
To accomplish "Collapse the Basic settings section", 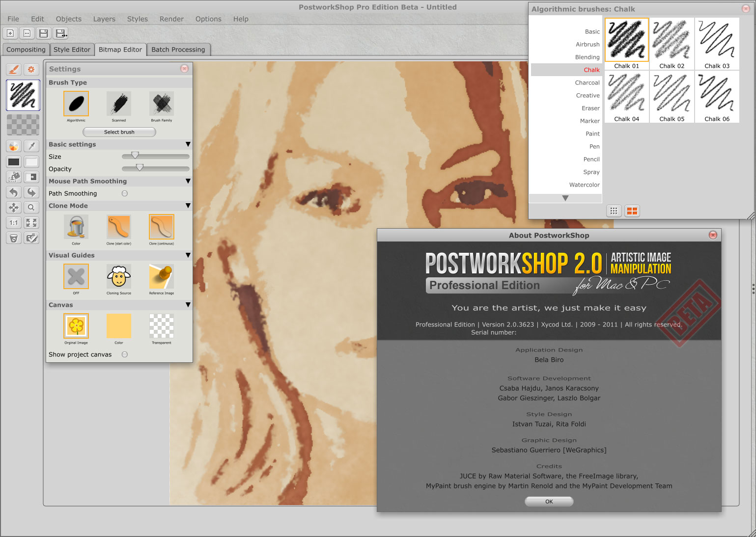I will [188, 144].
